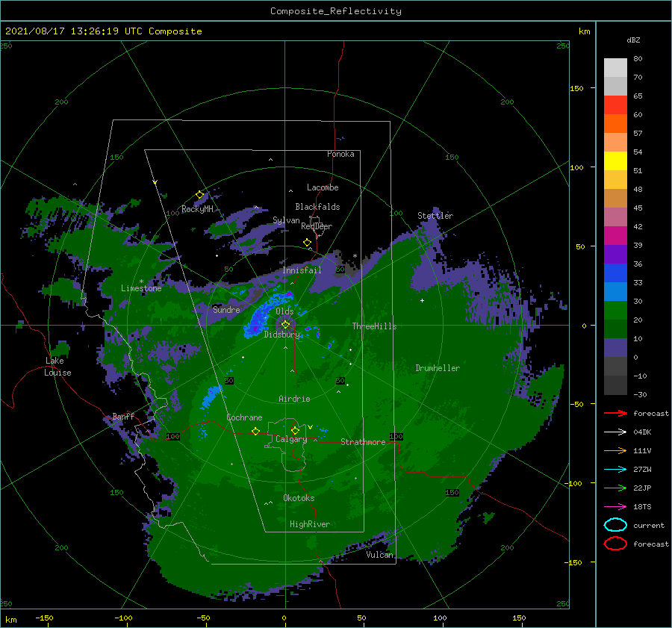Click the ThreeHills town label
672x628 pixels.
374,326
